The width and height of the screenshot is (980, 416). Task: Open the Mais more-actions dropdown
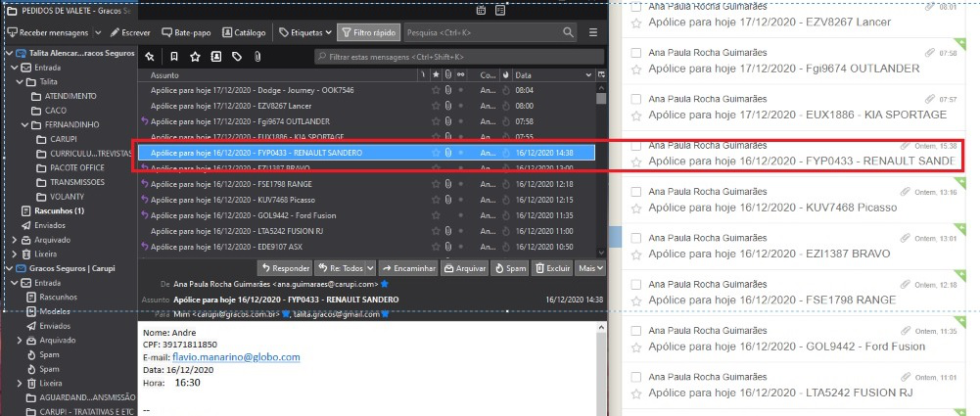[x=590, y=268]
